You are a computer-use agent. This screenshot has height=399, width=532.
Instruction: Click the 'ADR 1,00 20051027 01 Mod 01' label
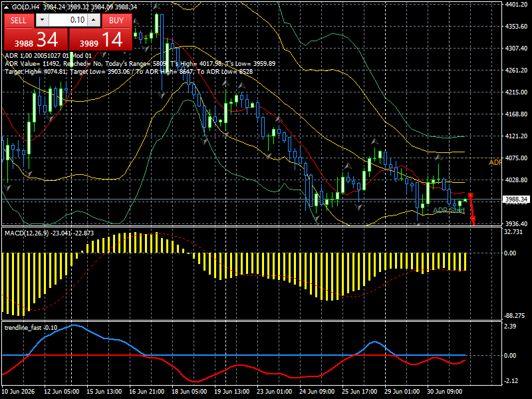(48, 56)
